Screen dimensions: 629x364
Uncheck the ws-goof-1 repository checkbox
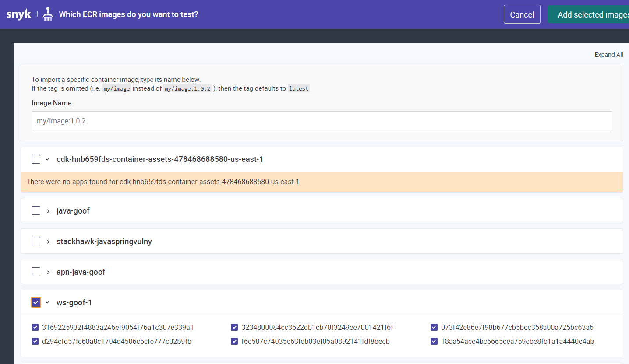point(36,302)
